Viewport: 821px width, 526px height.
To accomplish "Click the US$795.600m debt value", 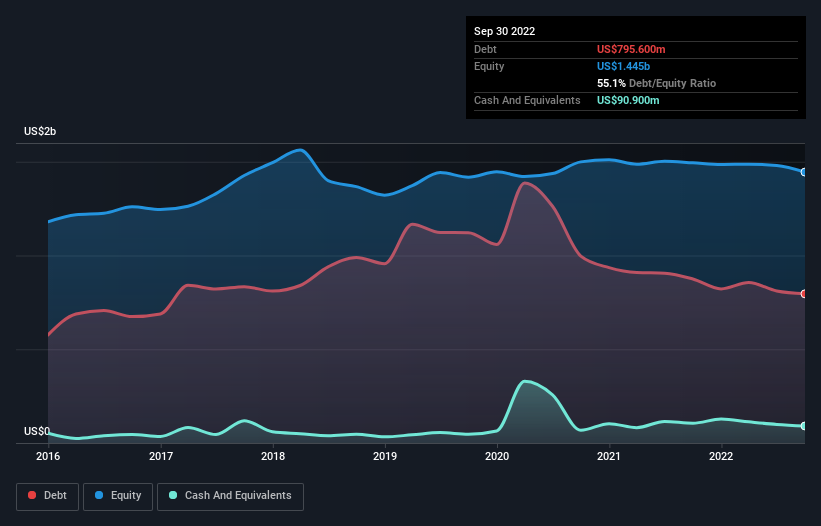I will (631, 49).
